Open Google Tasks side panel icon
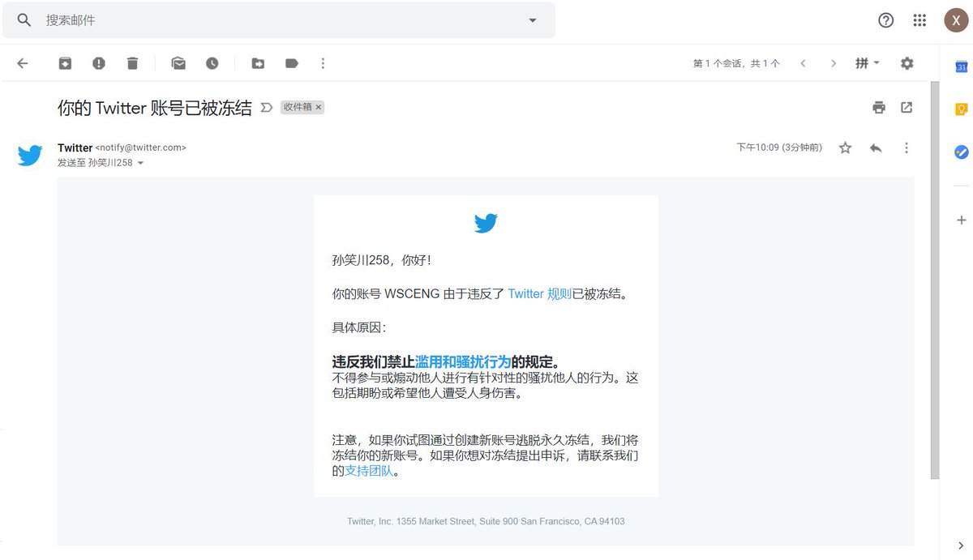Screen dimensions: 973x560 coord(961,152)
